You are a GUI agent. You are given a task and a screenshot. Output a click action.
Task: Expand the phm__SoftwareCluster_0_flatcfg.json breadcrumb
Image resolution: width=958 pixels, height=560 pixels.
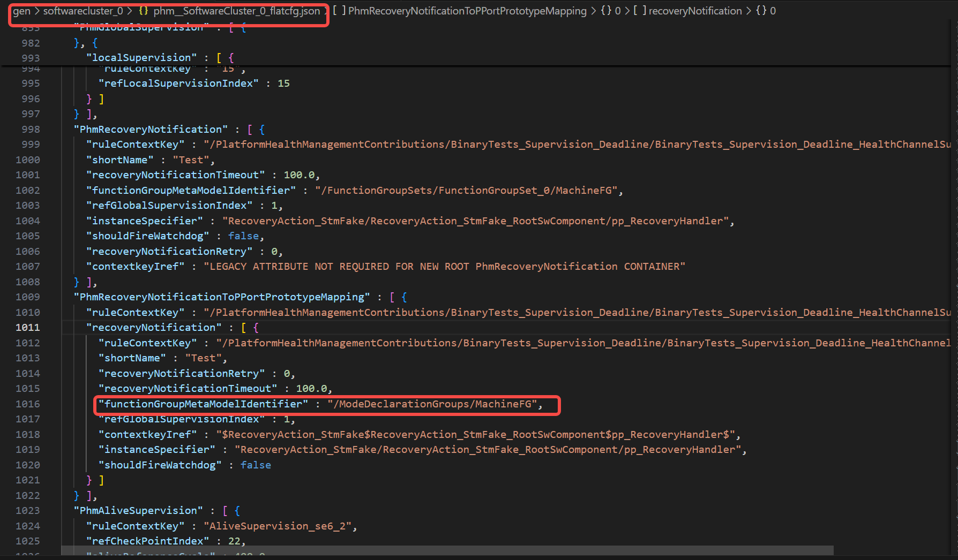(x=236, y=11)
